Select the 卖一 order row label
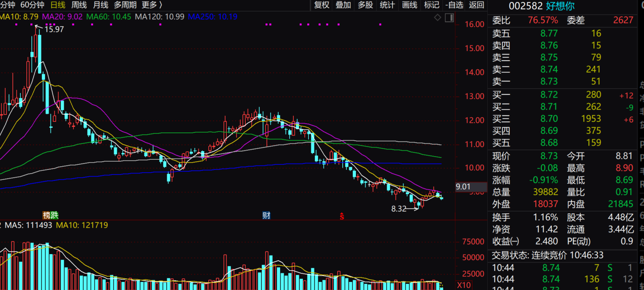 (501, 81)
